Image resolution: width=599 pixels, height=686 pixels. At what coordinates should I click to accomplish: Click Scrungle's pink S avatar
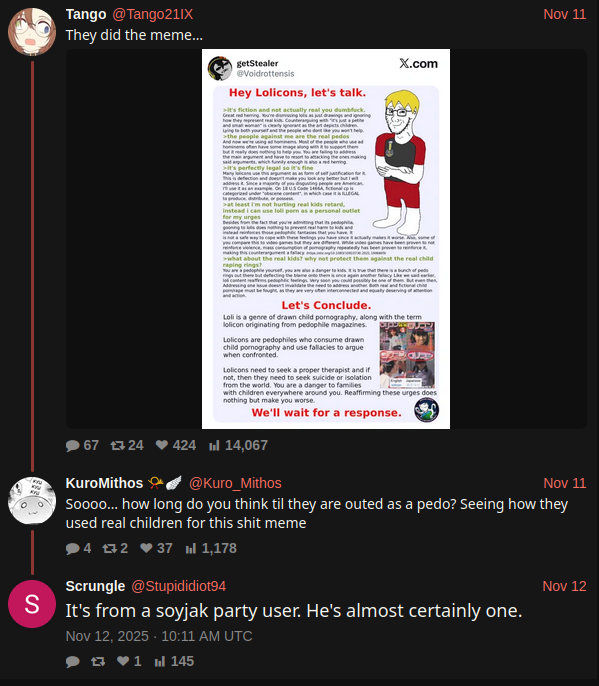[32, 604]
